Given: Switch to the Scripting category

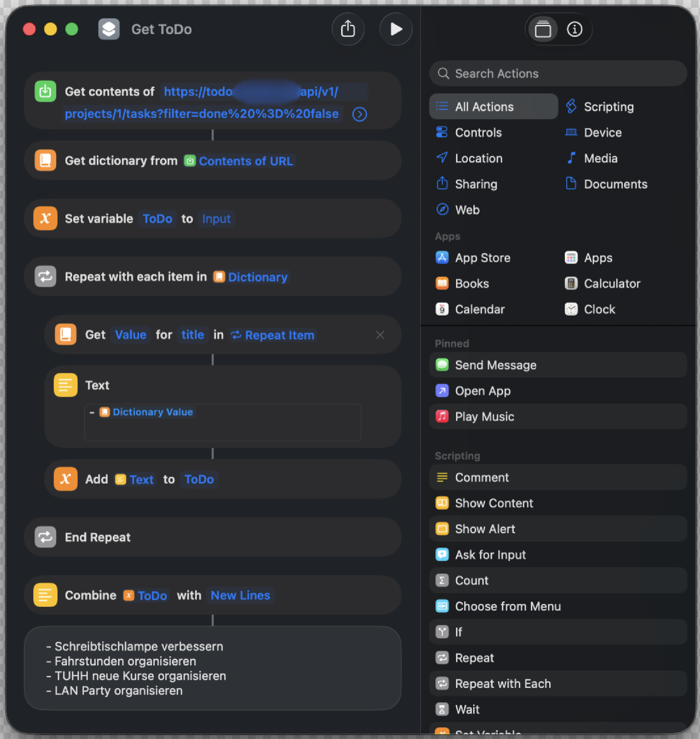Looking at the screenshot, I should [x=608, y=106].
